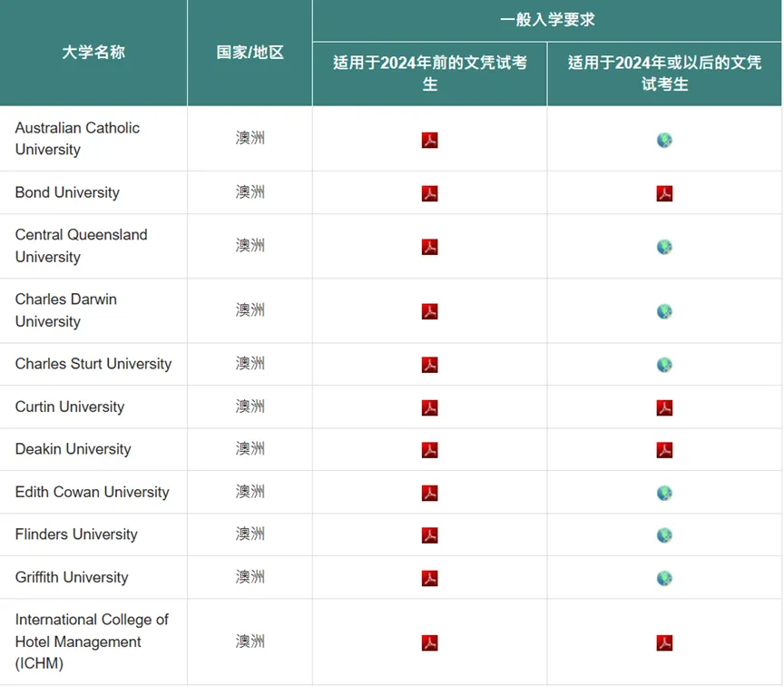784x686 pixels.
Task: Open the PDF for Bond University pre-2024 requirements
Action: pos(429,192)
